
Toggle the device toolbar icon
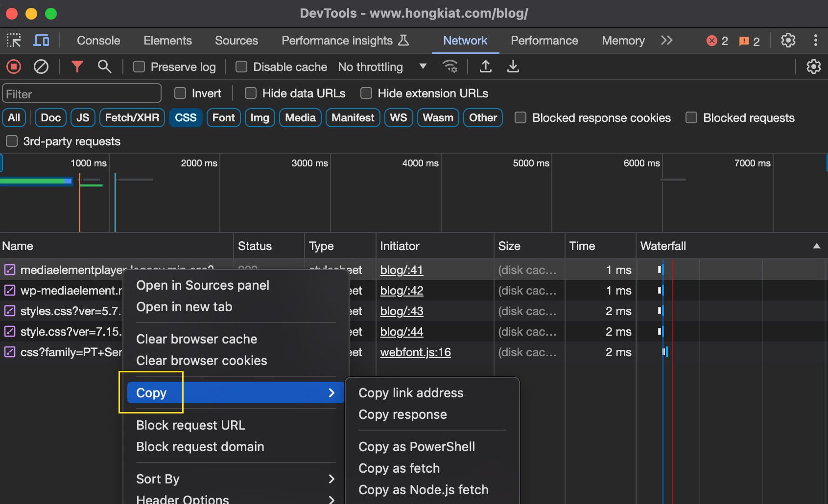pos(41,41)
